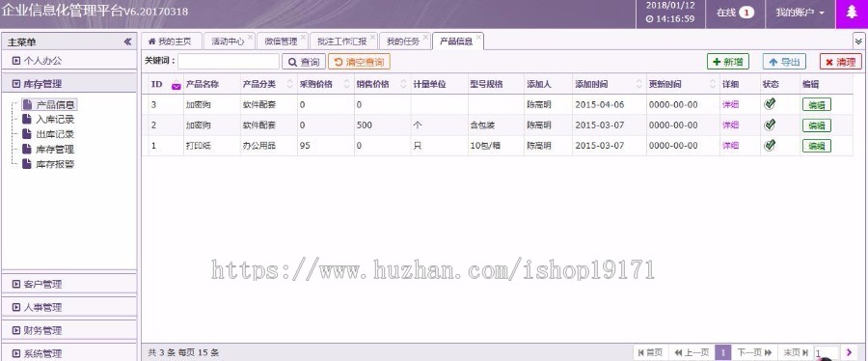This screenshot has height=361, width=868.
Task: Click status checkmark icon for product ID 3
Action: tap(770, 103)
